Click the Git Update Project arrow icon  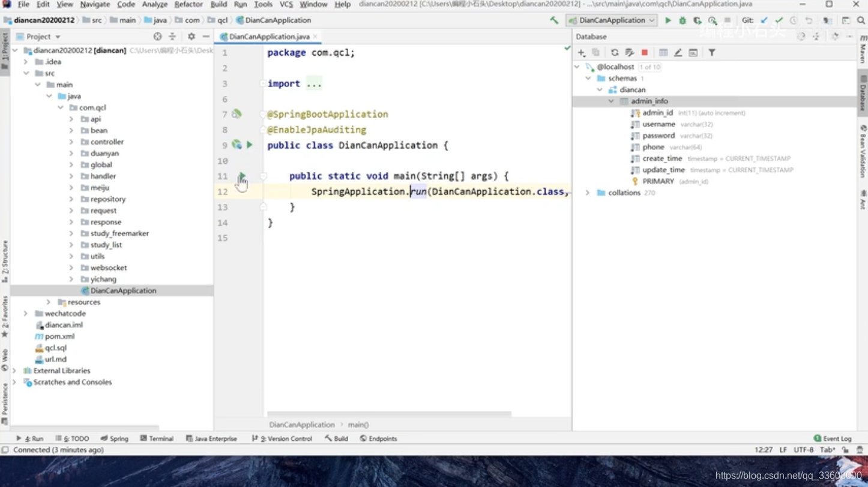pyautogui.click(x=764, y=20)
